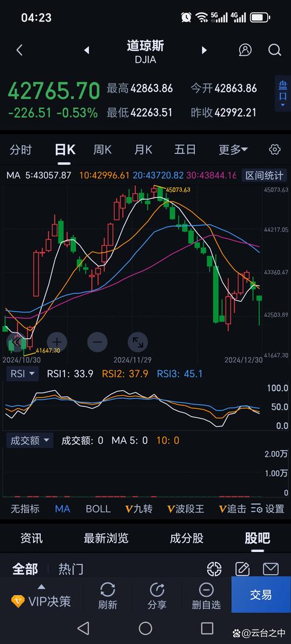Tap the 道琼斯 DJIA title
Screen dimensions: 291x644
point(145,51)
